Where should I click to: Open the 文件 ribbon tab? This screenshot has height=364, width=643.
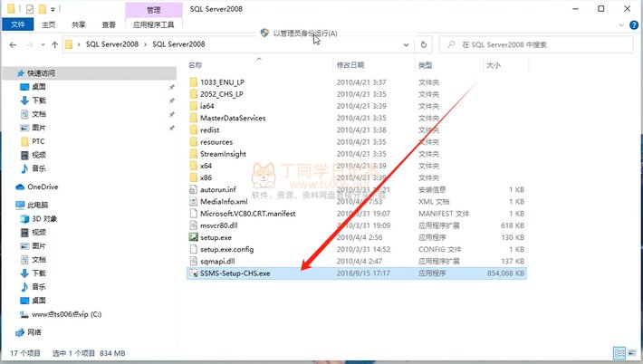(17, 24)
